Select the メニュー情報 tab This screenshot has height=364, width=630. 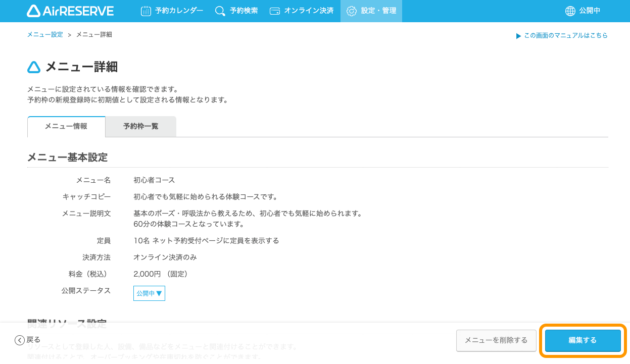click(x=66, y=126)
